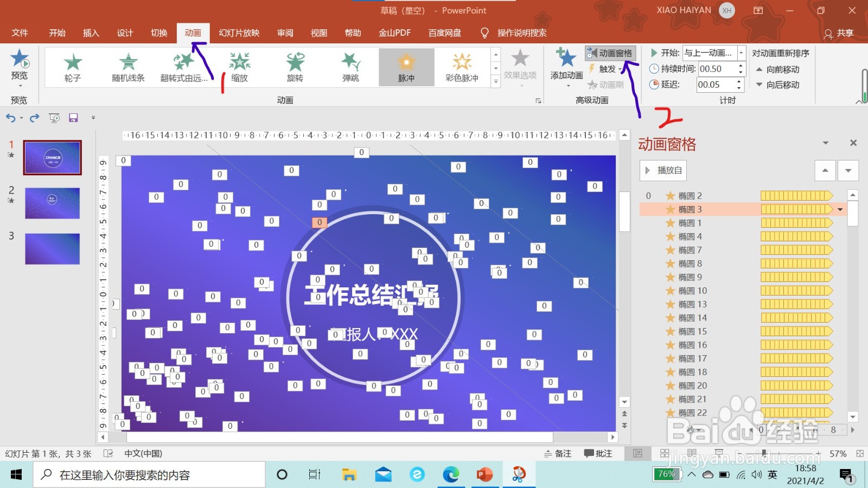Switch to the 切换 (Transitions) ribbon tab
The height and width of the screenshot is (488, 868).
click(x=158, y=33)
